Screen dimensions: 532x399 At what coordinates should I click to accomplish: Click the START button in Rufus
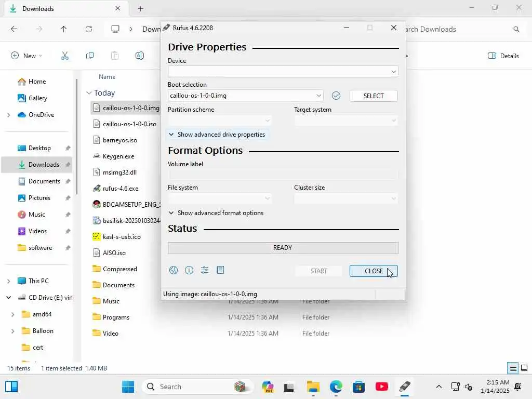(x=318, y=271)
